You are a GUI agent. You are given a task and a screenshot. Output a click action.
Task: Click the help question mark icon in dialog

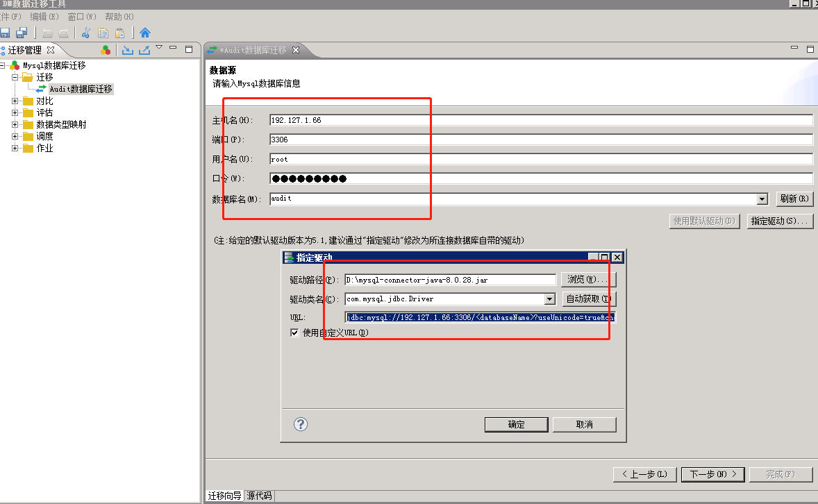[300, 424]
